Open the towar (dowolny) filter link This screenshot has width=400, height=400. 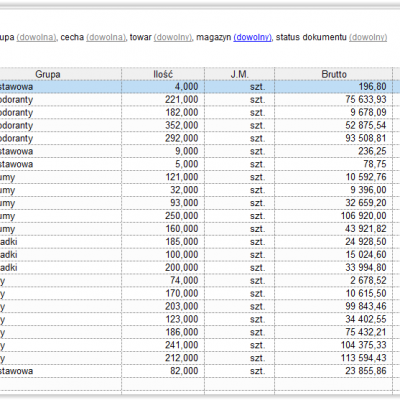point(173,37)
